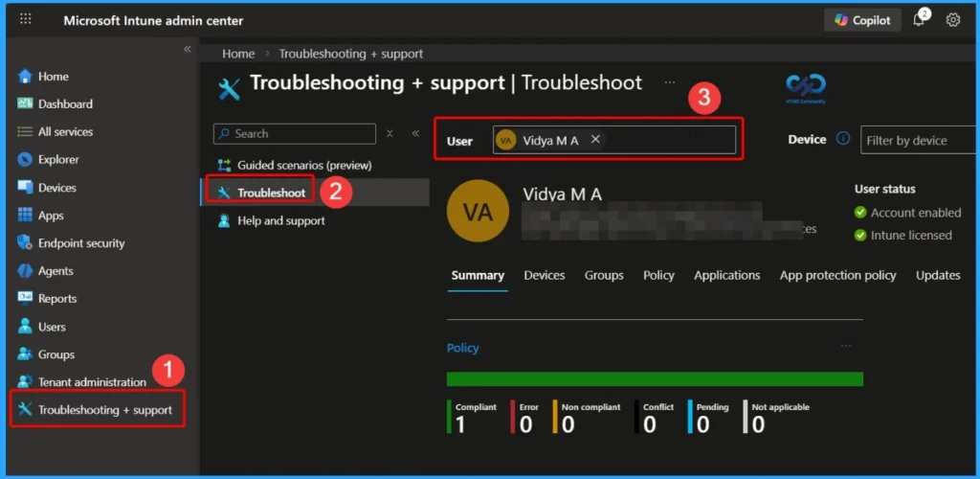The height and width of the screenshot is (479, 980).
Task: Switch to the Updates tab
Action: tap(938, 275)
